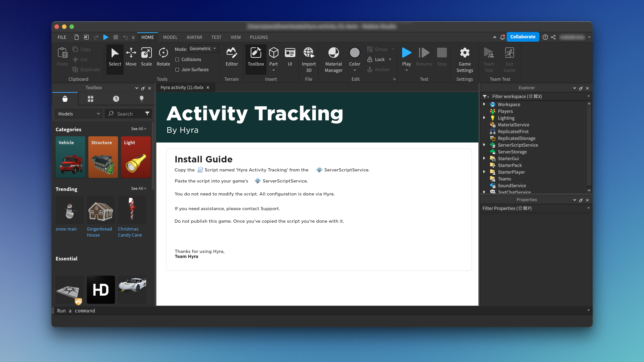Click the Import 3D tool

pyautogui.click(x=309, y=59)
